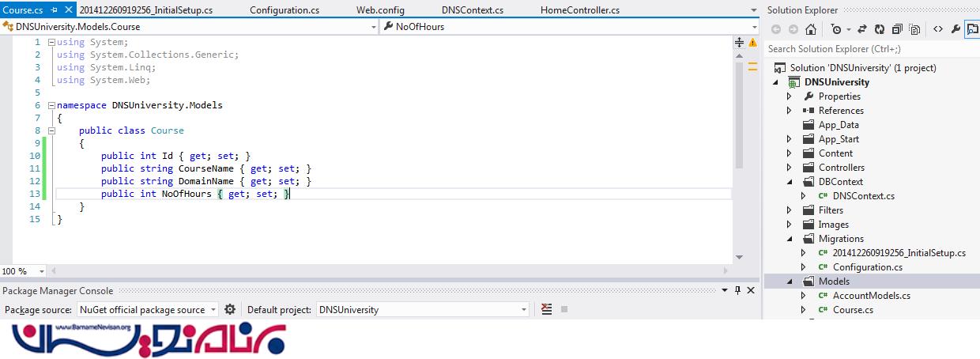Screen dimensions: 980x359
Task: Open the Default project combo box
Action: 422,309
